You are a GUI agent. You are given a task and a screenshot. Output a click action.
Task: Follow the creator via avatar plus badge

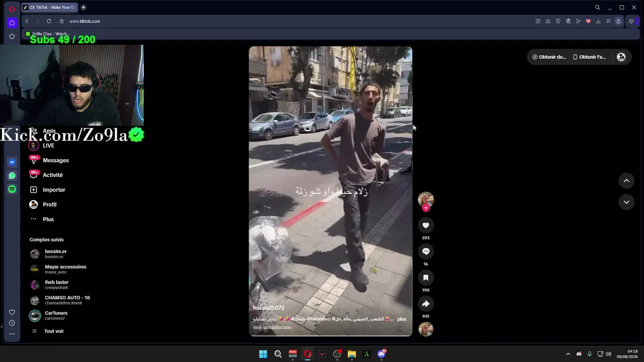pos(426,208)
